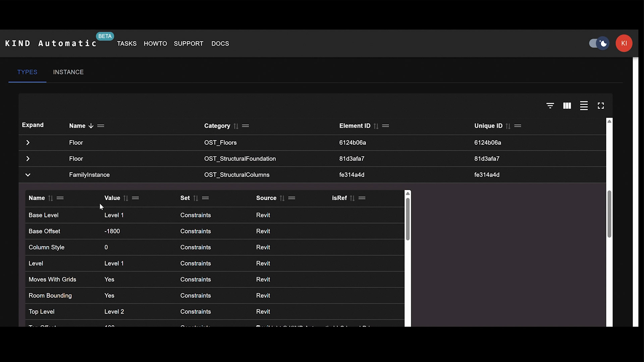Screen dimensions: 644x362
Task: Open the DOCS link
Action: 220,44
